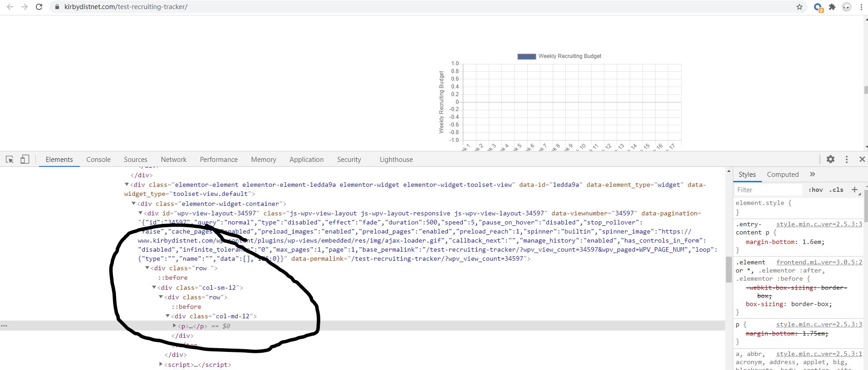Open the user profile avatar

(847, 7)
